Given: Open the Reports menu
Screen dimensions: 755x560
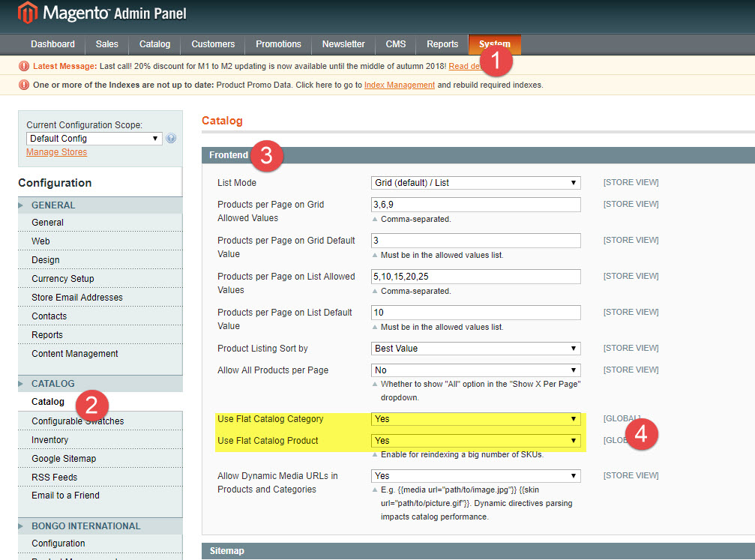Looking at the screenshot, I should (x=442, y=44).
